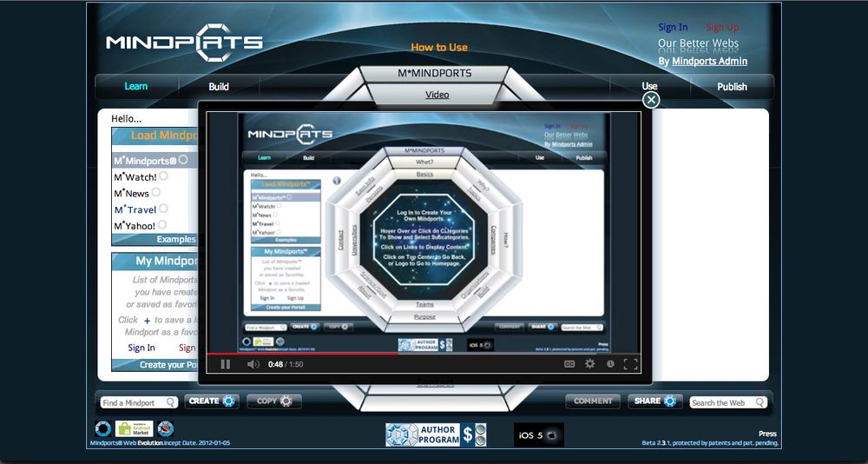Click the Create your Portal bar
The width and height of the screenshot is (868, 464).
pyautogui.click(x=155, y=365)
